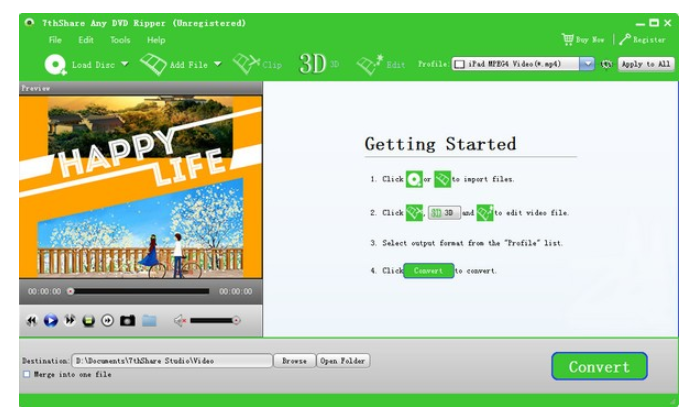The image size is (692, 407).
Task: Click the Load Disc toolbar icon
Action: click(56, 65)
